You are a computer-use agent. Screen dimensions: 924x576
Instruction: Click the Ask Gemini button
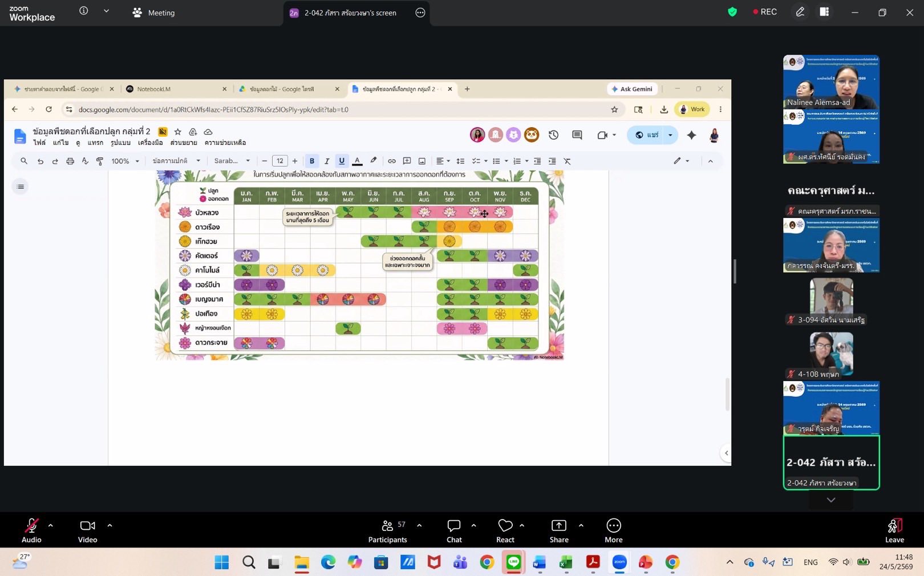632,89
